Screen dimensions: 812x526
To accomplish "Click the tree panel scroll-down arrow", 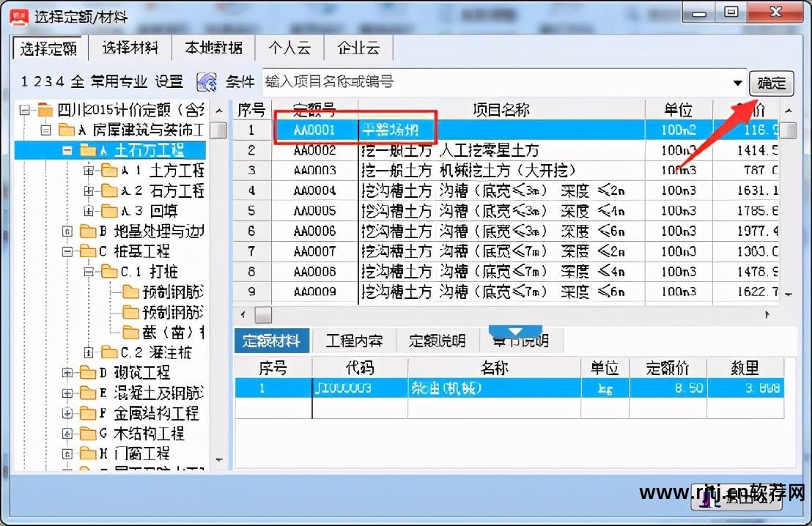I will pos(219,460).
